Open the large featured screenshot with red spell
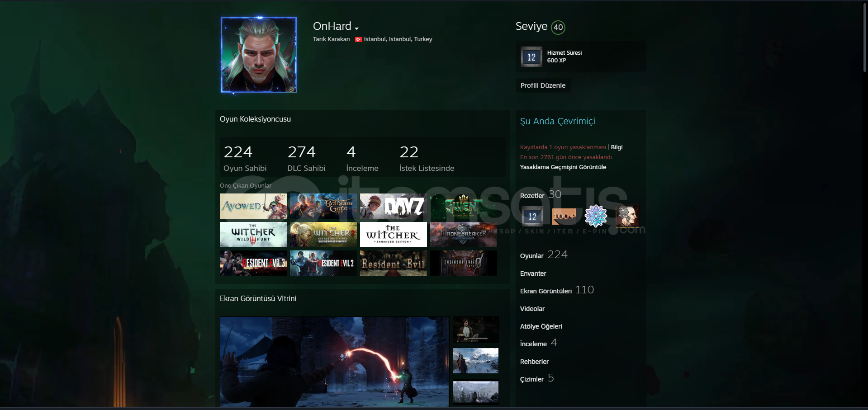The height and width of the screenshot is (410, 868). click(x=334, y=362)
